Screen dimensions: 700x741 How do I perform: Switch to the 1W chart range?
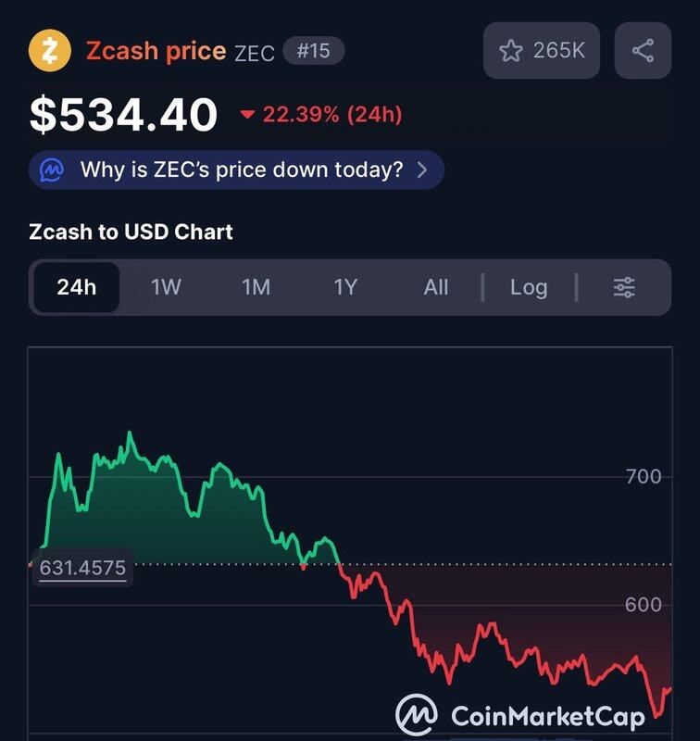[166, 287]
